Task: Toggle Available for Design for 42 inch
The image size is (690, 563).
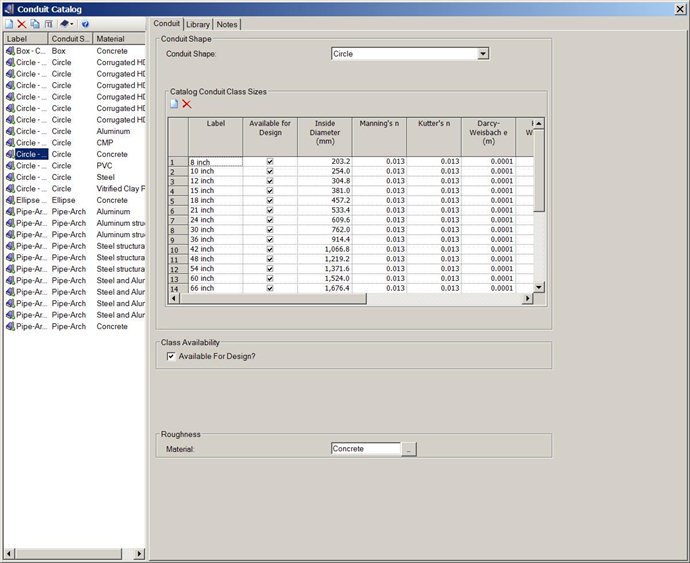Action: click(x=270, y=249)
